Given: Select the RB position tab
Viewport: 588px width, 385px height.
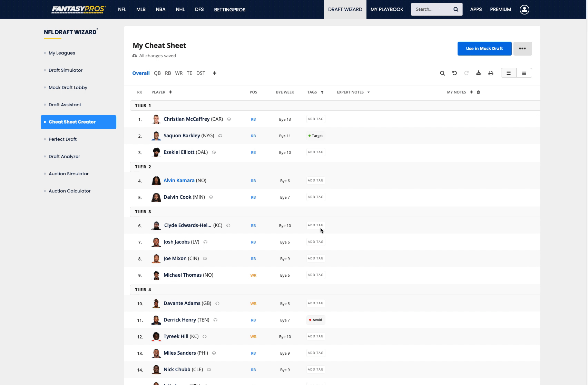Looking at the screenshot, I should (x=168, y=73).
